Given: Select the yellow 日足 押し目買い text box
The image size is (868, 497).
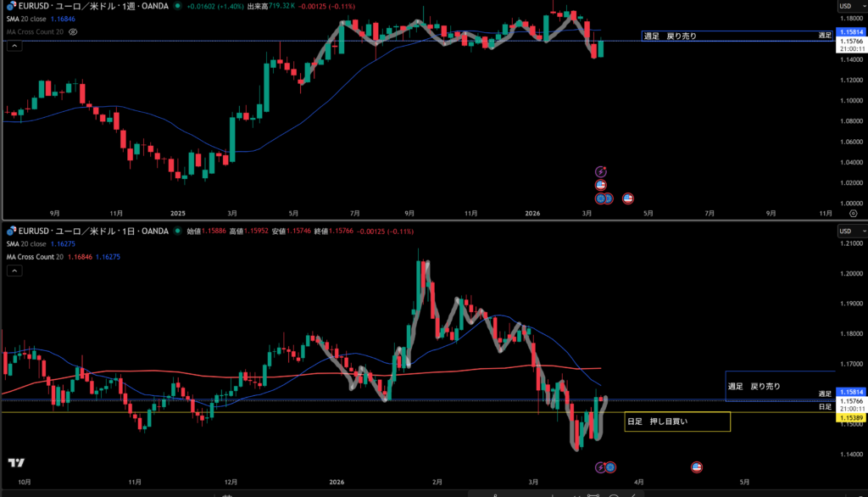Looking at the screenshot, I should 676,422.
